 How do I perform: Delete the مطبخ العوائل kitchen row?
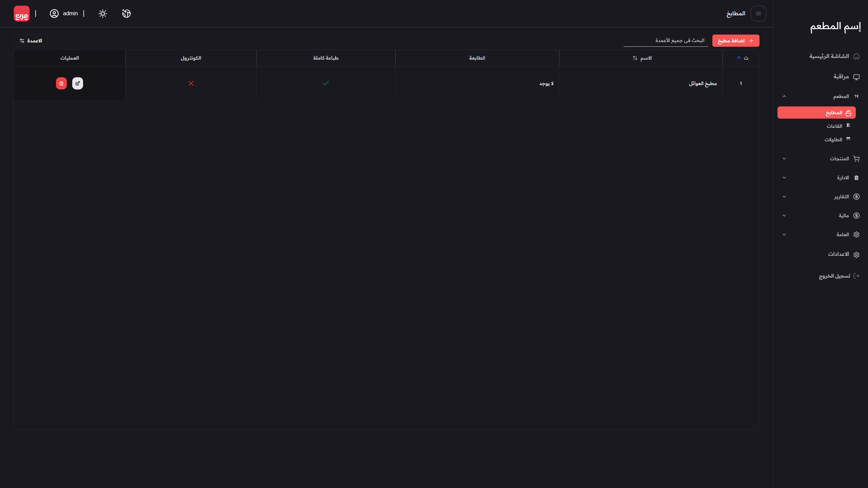[61, 83]
